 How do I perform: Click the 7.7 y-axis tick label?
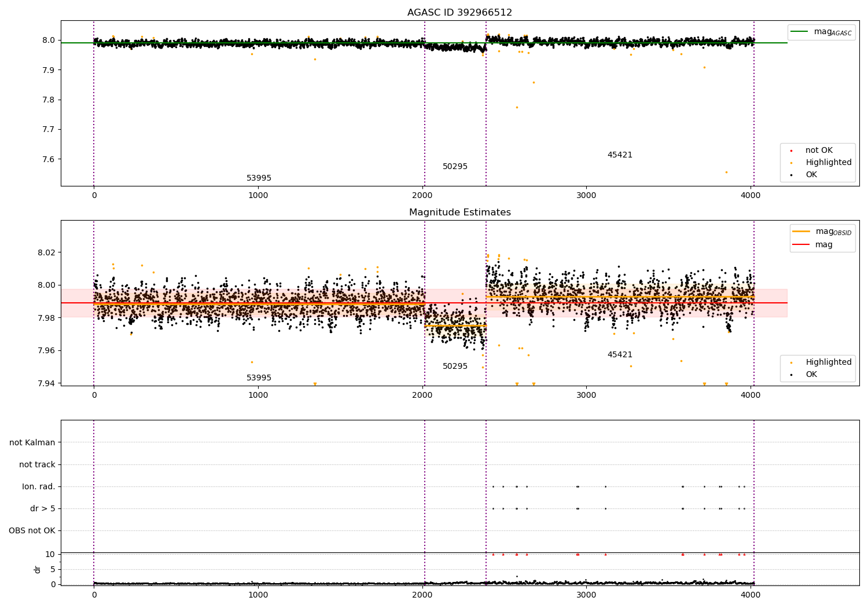pos(48,130)
